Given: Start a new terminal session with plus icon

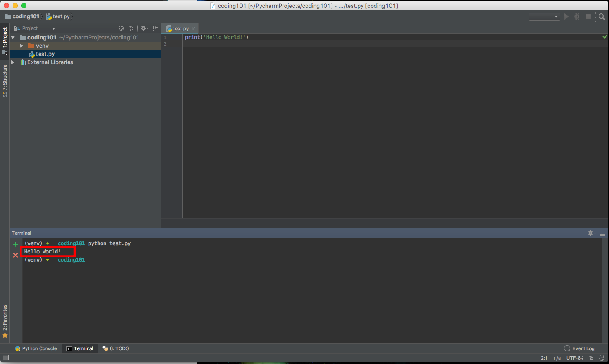Looking at the screenshot, I should click(15, 243).
